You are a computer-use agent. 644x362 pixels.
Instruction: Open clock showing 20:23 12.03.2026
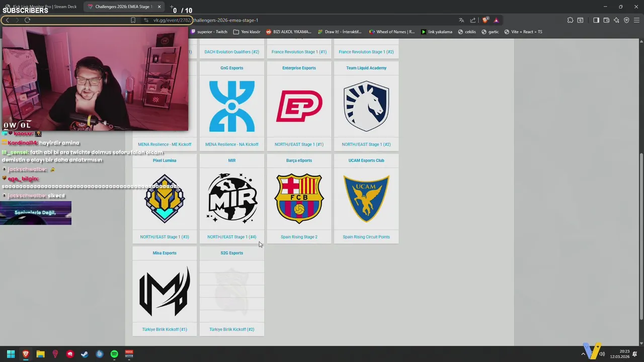click(x=619, y=354)
